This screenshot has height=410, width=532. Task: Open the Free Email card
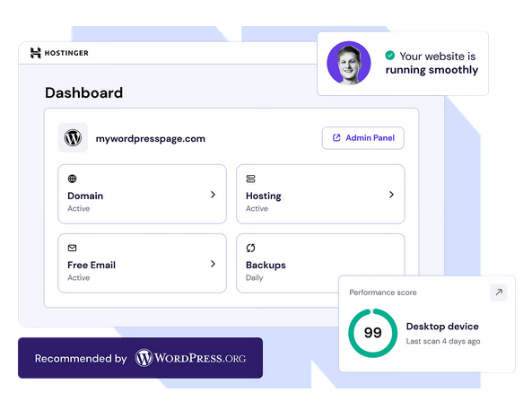pos(142,263)
